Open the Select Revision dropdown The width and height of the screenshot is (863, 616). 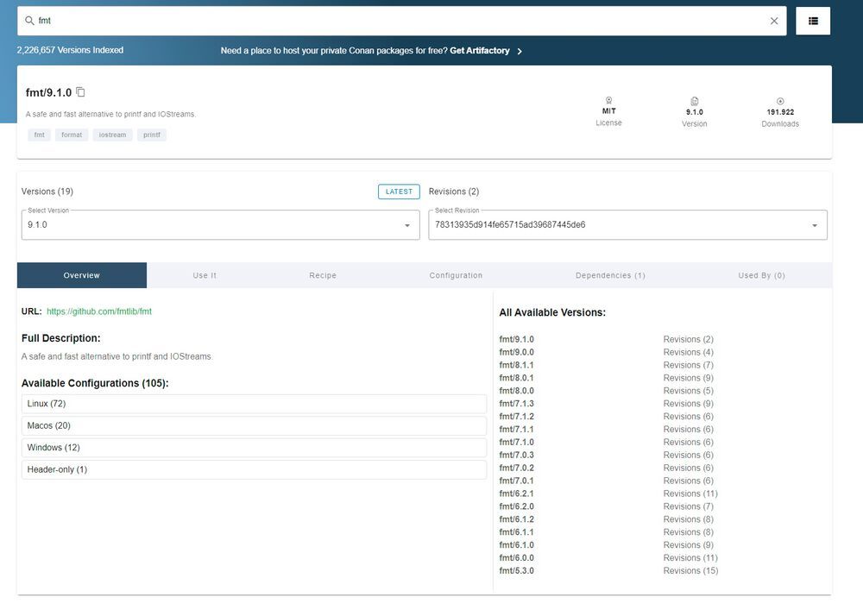coord(627,224)
